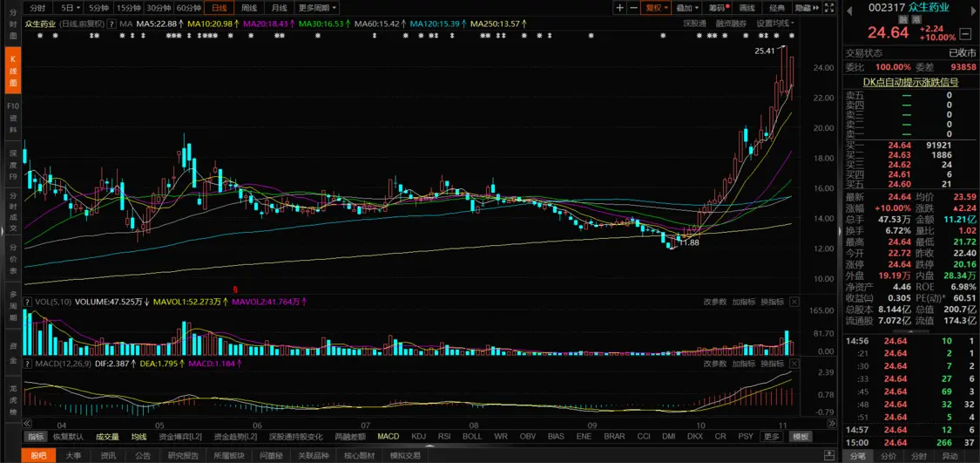Click help icon beside 众生药业 MA legend
This screenshot has height=463, width=980.
(x=112, y=24)
